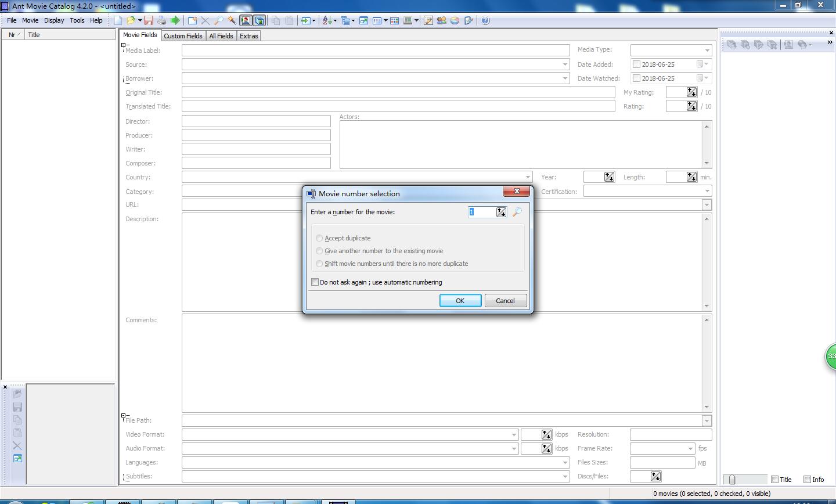Toggle the extras picture window toolbar icon
The image size is (836, 504).
coord(259,20)
